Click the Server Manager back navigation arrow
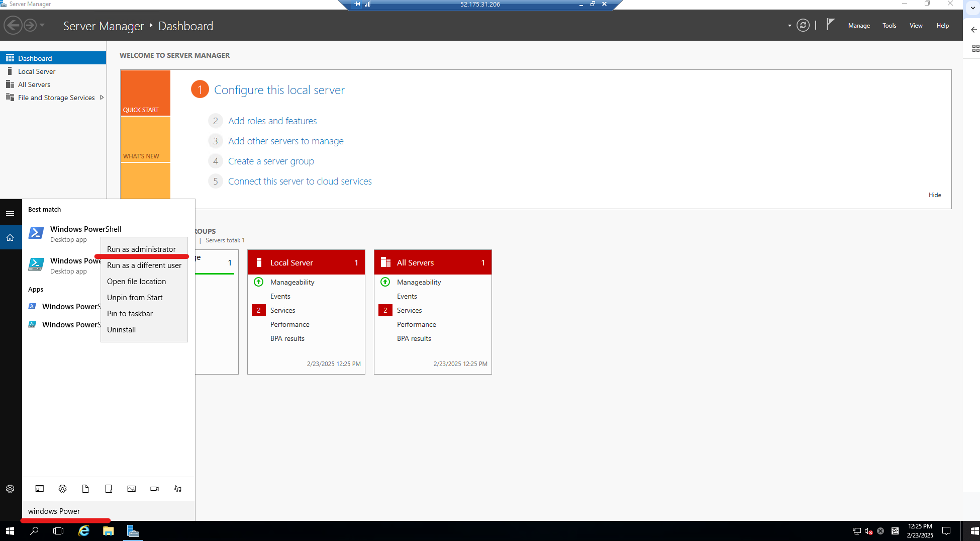 [x=13, y=25]
